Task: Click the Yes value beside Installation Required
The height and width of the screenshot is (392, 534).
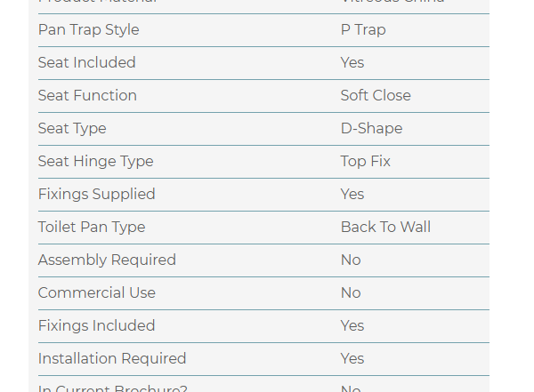Action: 352,359
